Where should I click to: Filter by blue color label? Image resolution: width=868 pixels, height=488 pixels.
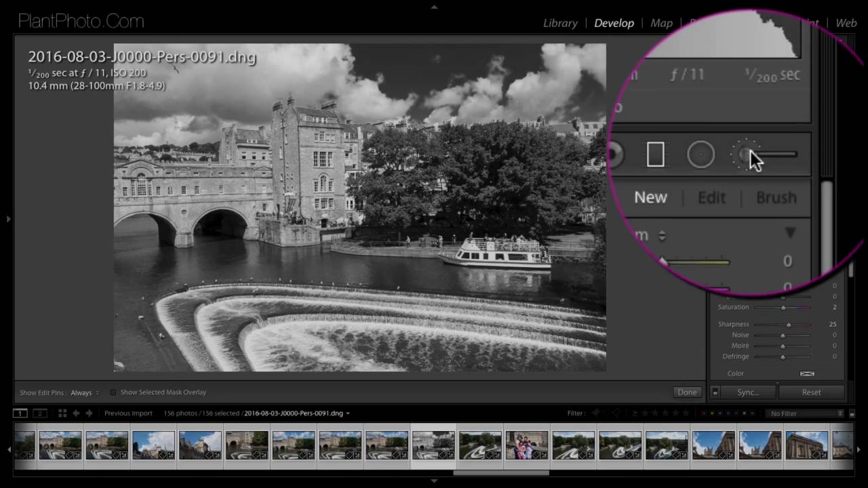(728, 413)
